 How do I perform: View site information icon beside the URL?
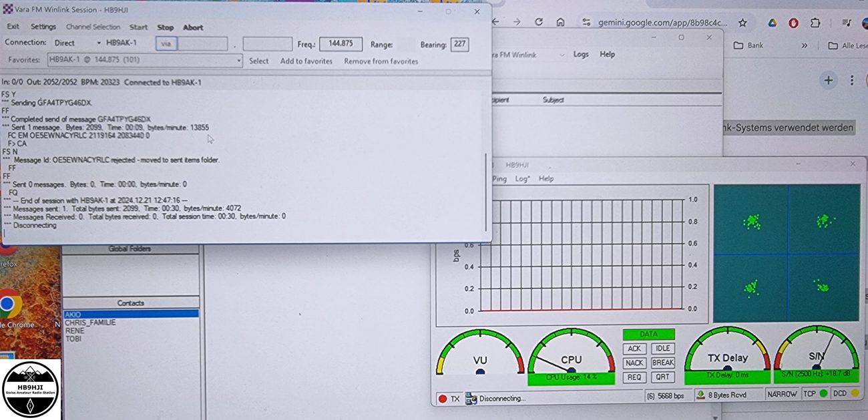coord(586,22)
